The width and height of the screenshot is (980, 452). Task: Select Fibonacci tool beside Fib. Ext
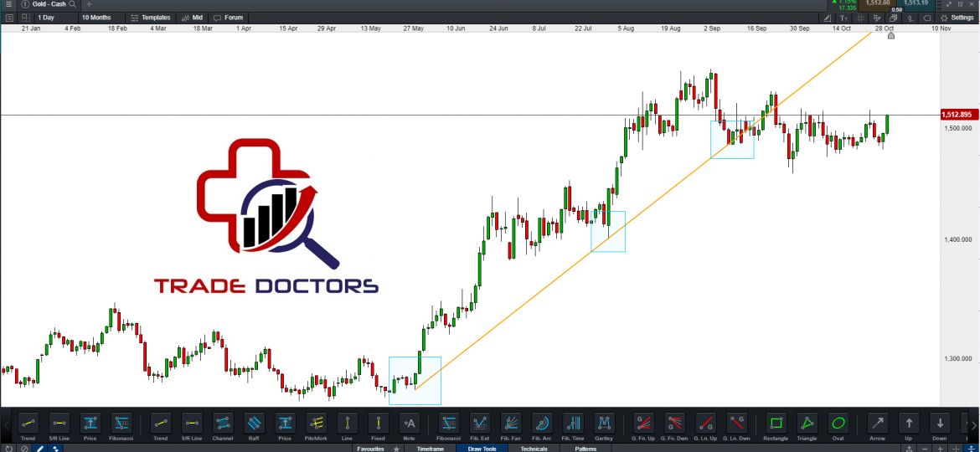(449, 424)
